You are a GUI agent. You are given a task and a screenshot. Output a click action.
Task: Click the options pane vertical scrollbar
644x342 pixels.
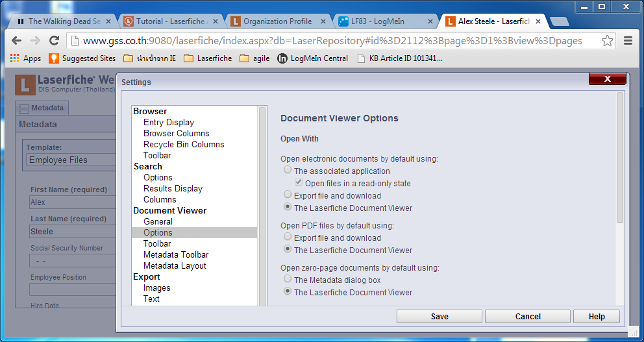620,157
